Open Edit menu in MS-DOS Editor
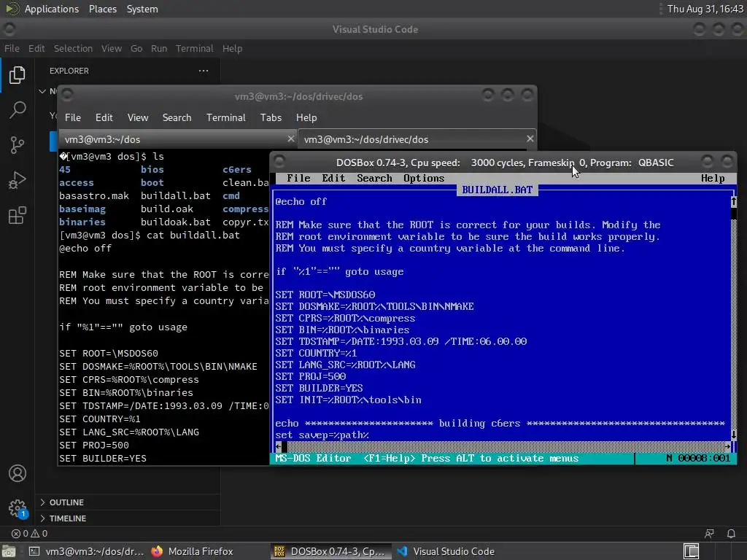Screen dimensions: 747x560 pos(333,178)
